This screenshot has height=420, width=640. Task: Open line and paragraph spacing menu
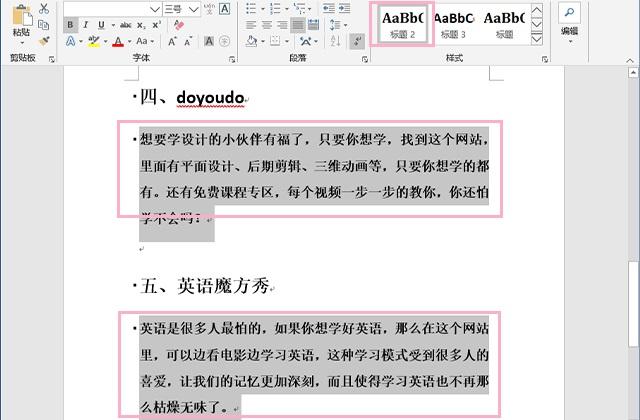[338, 25]
